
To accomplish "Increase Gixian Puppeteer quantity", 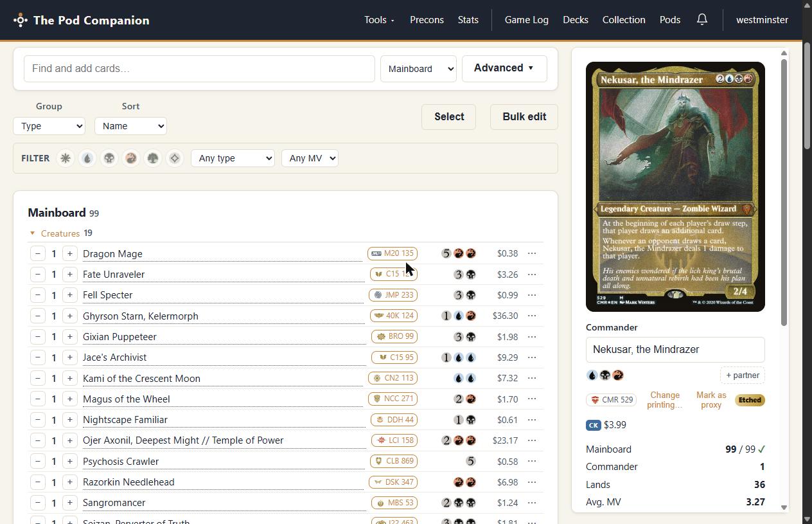I will point(70,336).
